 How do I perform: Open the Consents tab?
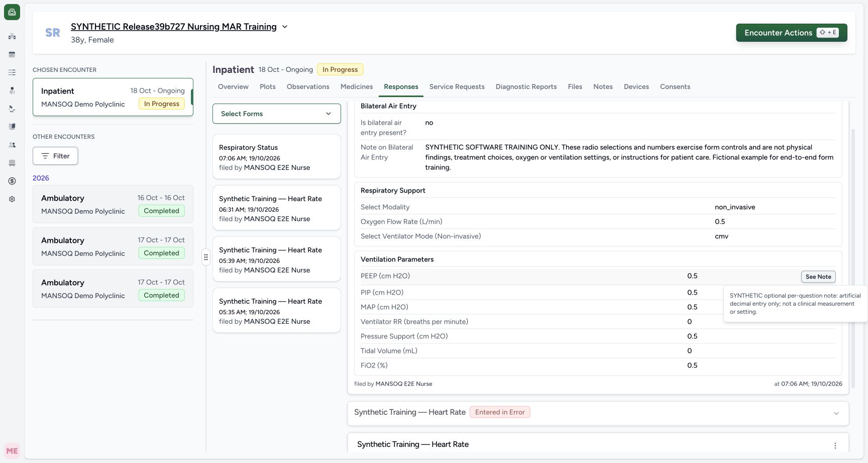[675, 86]
